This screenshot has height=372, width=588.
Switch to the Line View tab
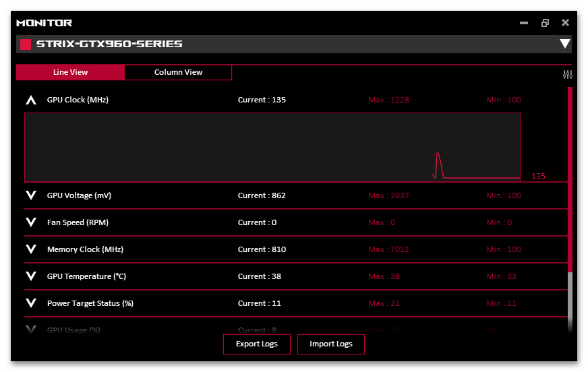pos(71,72)
